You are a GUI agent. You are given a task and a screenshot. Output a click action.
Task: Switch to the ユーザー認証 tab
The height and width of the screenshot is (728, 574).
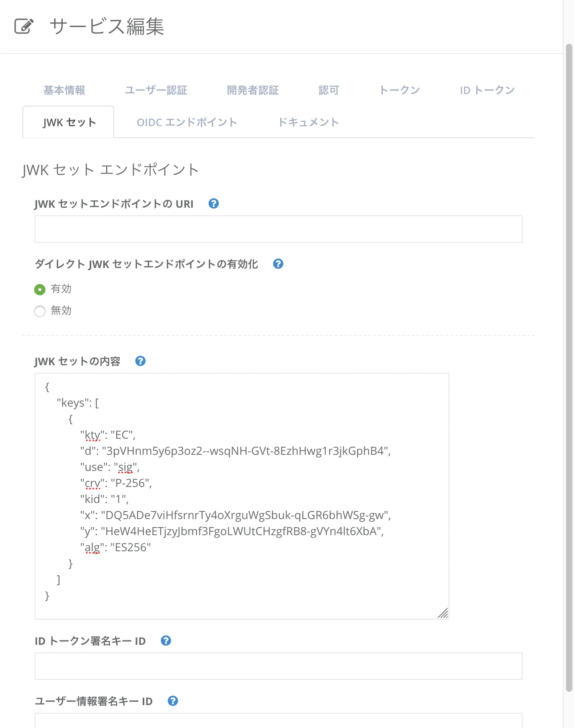tap(157, 90)
